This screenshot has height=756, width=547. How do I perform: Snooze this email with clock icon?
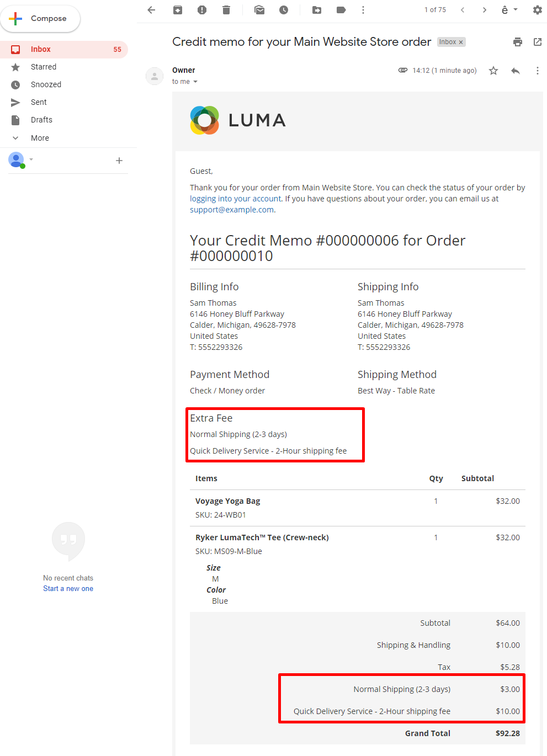pyautogui.click(x=284, y=10)
